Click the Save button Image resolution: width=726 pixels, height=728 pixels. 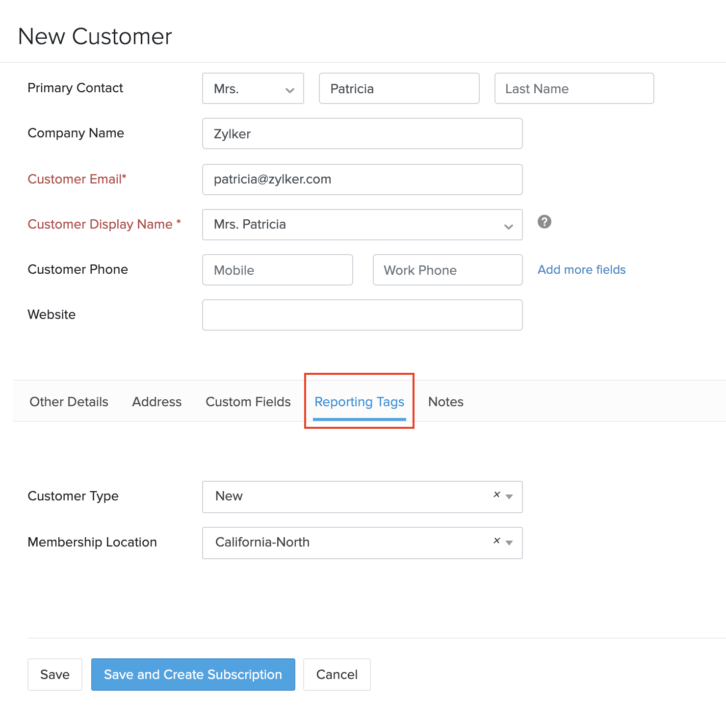coord(54,675)
